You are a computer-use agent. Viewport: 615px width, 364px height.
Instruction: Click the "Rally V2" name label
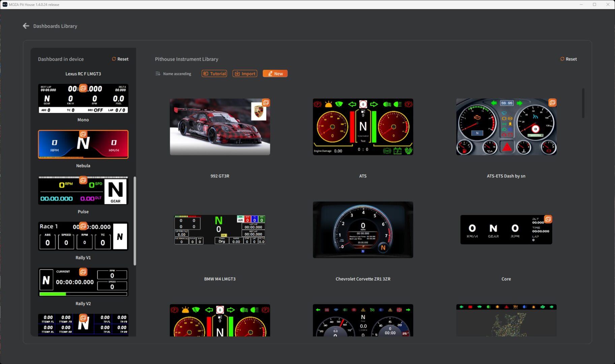click(83, 303)
